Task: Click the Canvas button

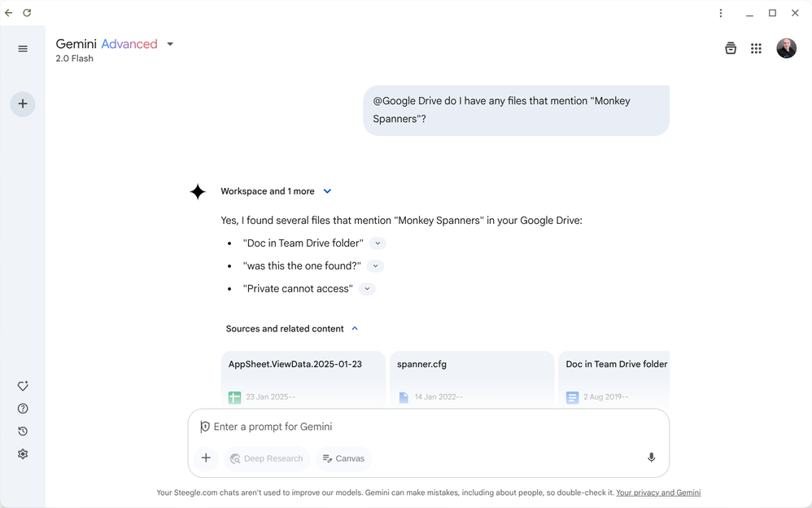Action: [x=344, y=458]
